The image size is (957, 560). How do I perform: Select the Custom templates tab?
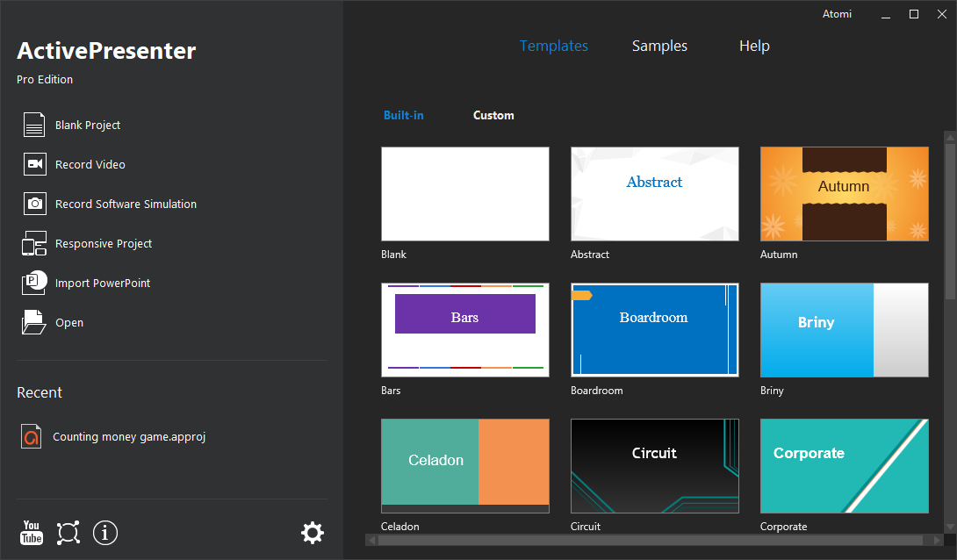(493, 115)
